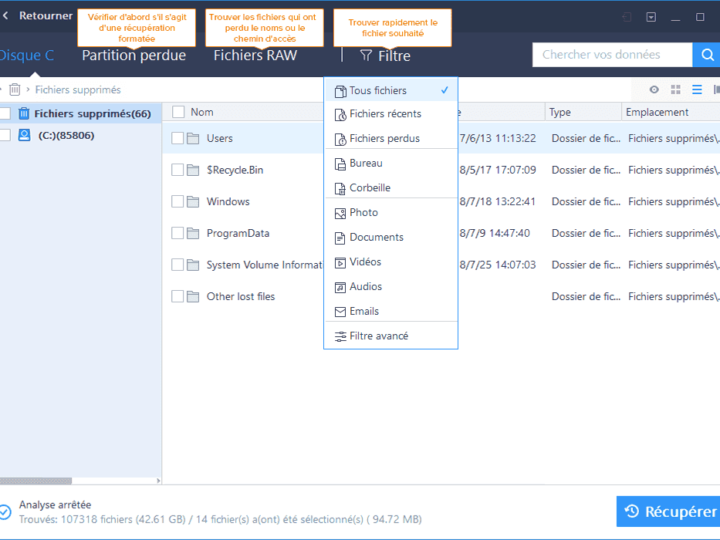Click Fichiers supprimés trash icon in tree
This screenshot has width=720, height=540.
click(24, 113)
